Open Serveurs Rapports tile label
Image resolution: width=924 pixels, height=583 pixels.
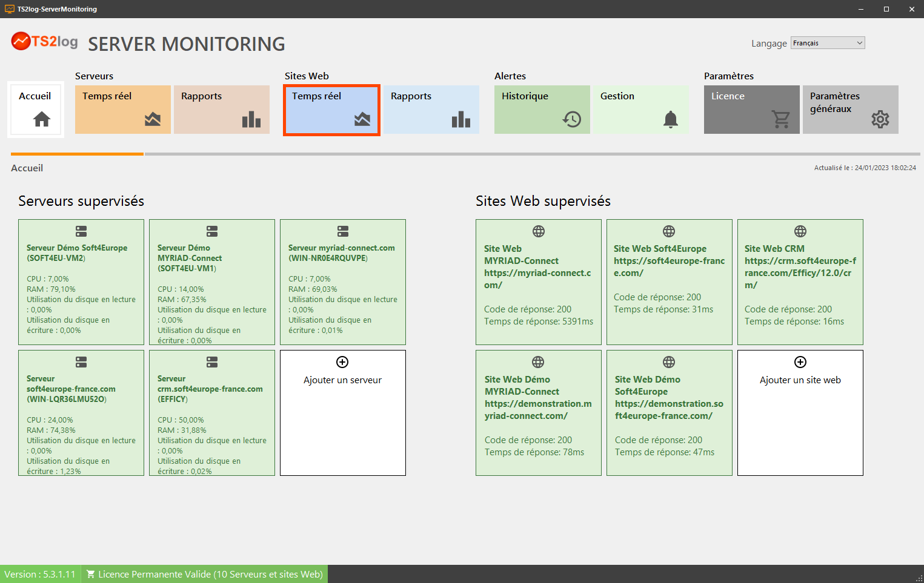(x=201, y=96)
